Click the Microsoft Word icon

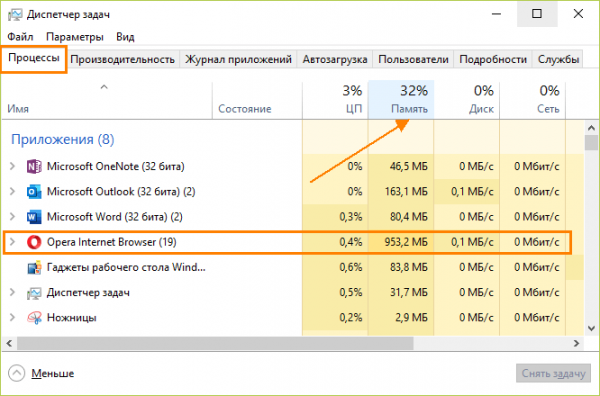point(34,217)
